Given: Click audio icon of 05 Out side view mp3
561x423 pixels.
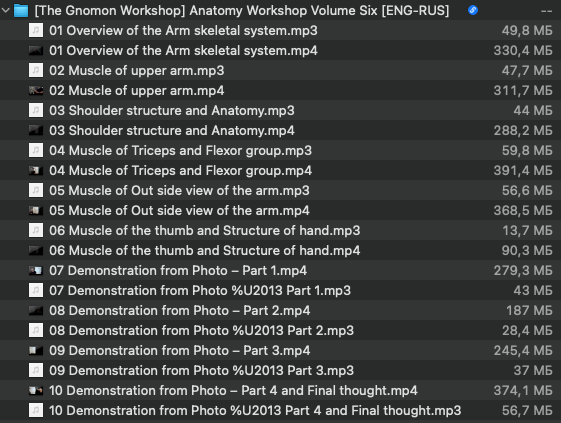Looking at the screenshot, I should click(x=36, y=190).
